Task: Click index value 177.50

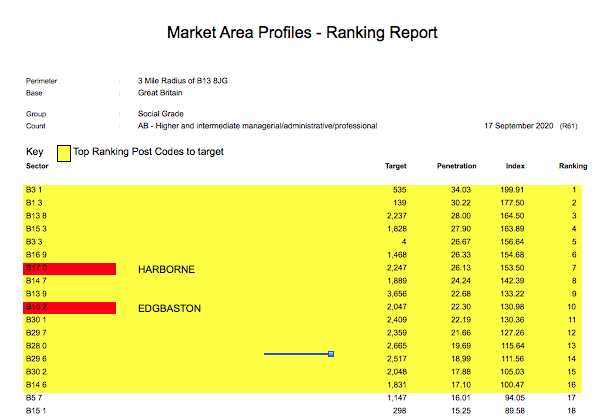Action: coord(512,203)
